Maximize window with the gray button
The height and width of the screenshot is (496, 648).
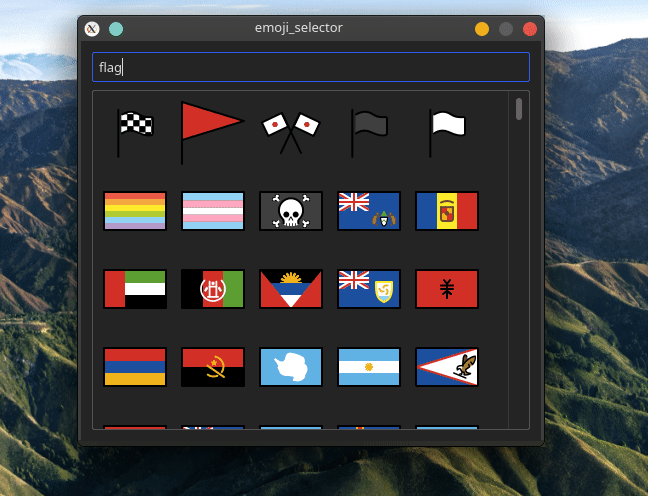point(506,29)
